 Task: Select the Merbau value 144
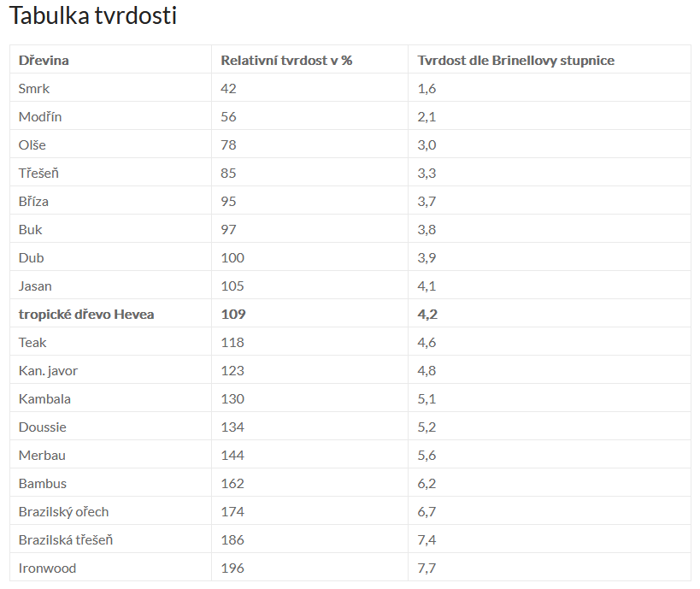232,455
